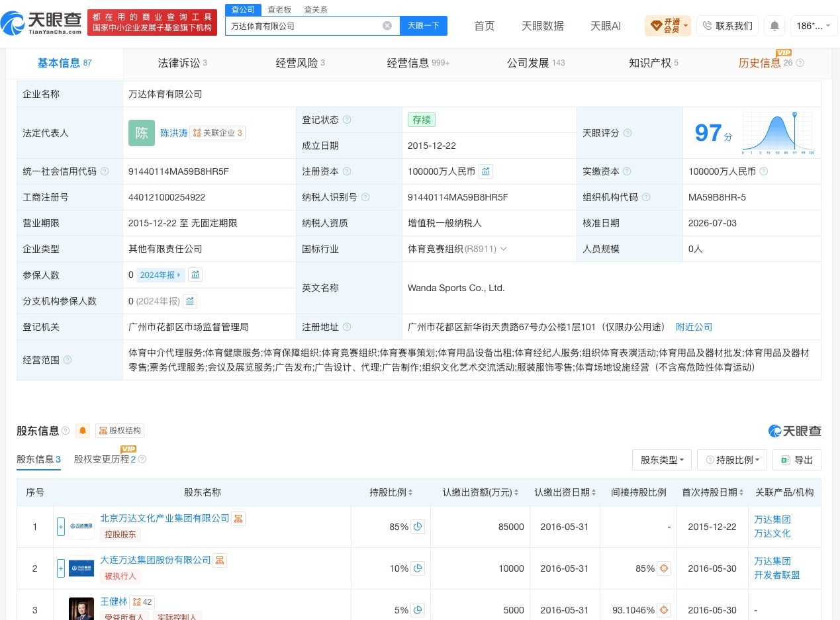840x620 pixels.
Task: Open the 开发者联盟 related product link
Action: point(777,575)
